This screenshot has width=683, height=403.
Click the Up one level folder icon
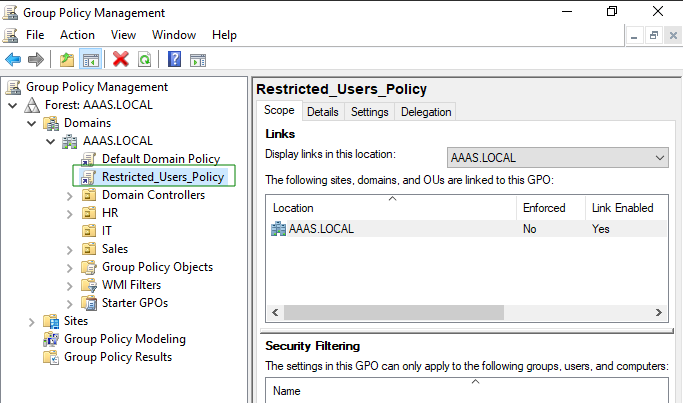pyautogui.click(x=67, y=59)
